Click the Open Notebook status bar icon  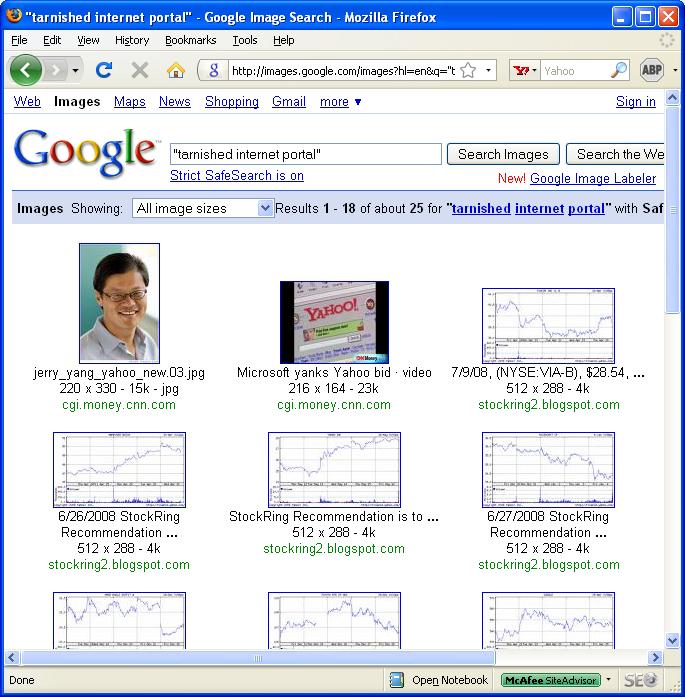[x=397, y=680]
